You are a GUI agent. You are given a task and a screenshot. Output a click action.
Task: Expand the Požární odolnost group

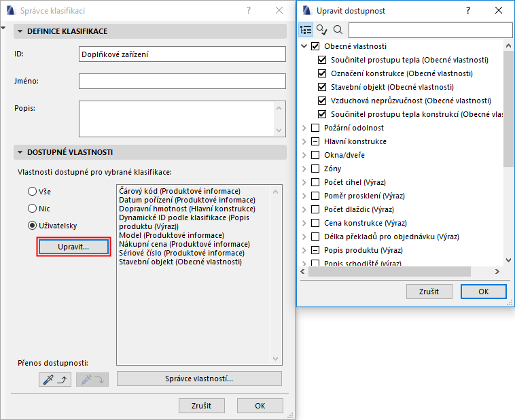tap(304, 128)
